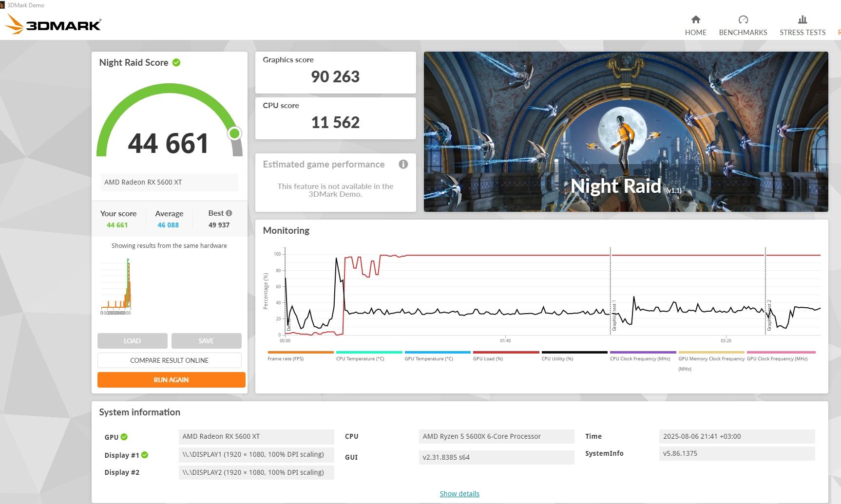
Task: Click the info icon next to Best
Action: click(x=229, y=213)
